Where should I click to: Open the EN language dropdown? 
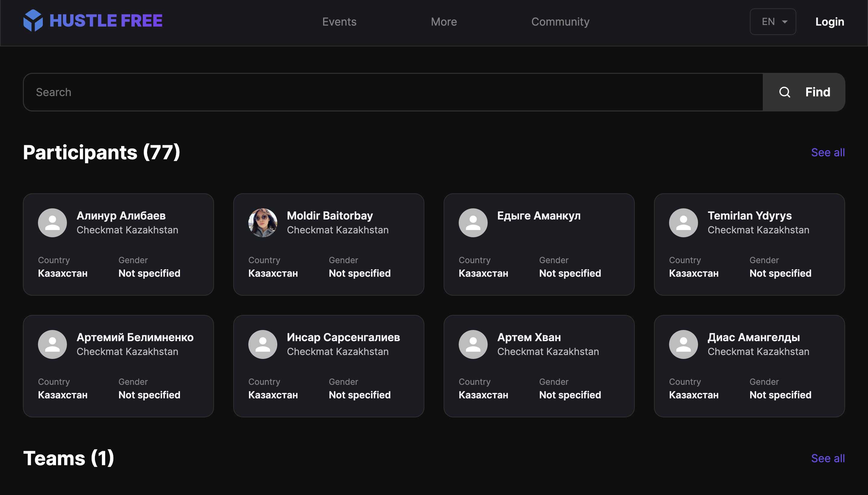[x=772, y=21]
